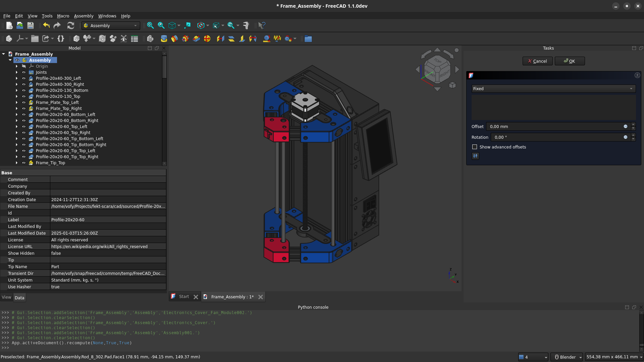Create a Perpendicular joint
Image resolution: width=644 pixels, height=362 pixels.
pos(242,39)
